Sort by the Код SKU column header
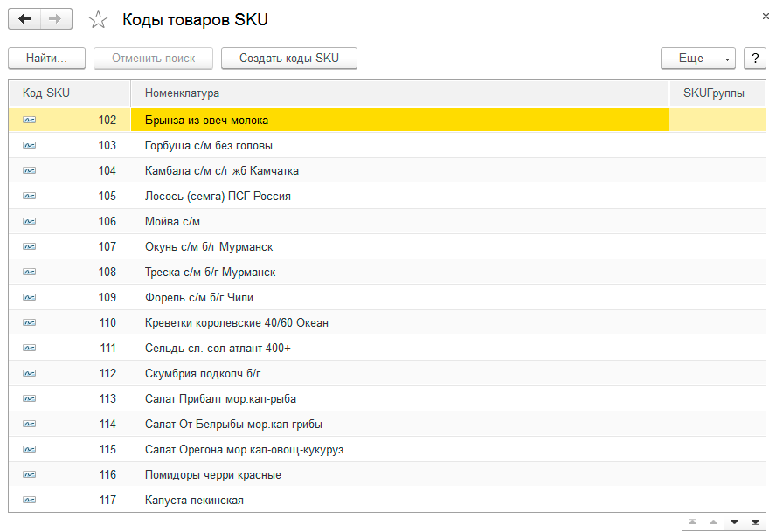The image size is (776, 532). click(x=46, y=93)
